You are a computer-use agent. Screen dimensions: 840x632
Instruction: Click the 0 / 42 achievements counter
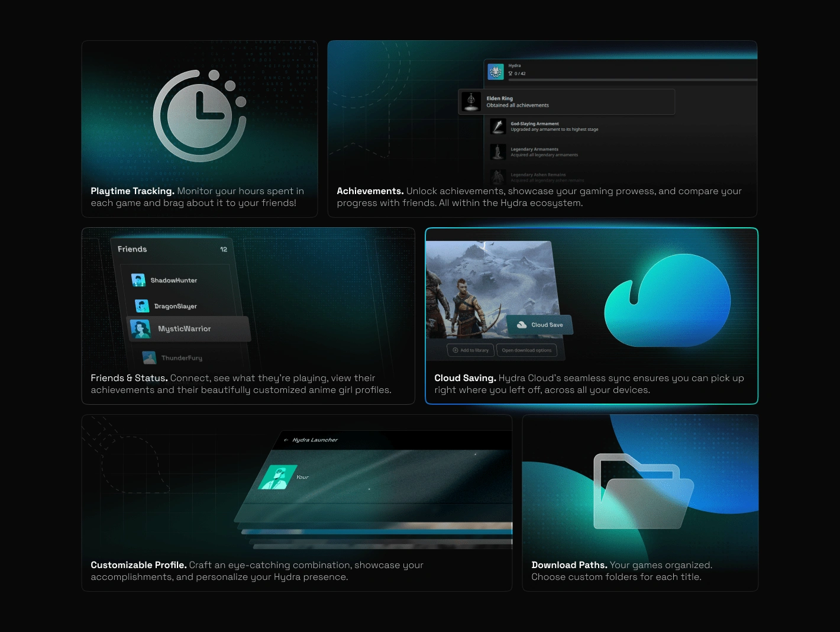[x=520, y=74]
